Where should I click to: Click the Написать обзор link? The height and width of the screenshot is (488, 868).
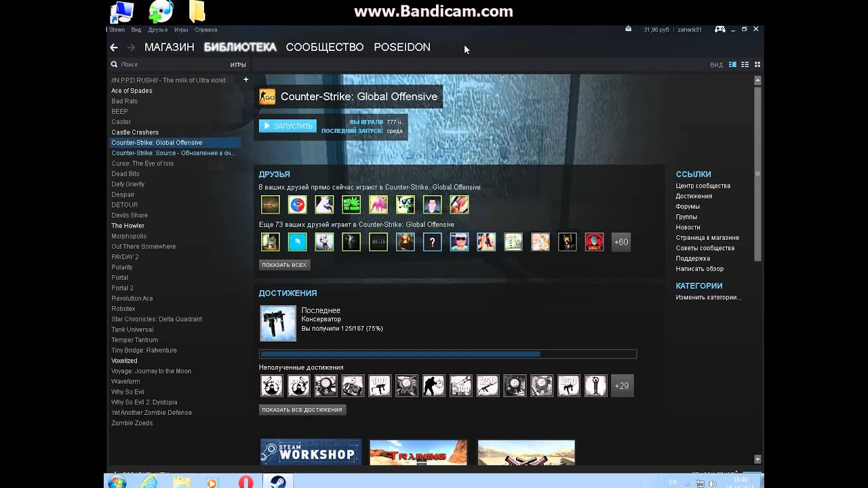click(x=699, y=269)
